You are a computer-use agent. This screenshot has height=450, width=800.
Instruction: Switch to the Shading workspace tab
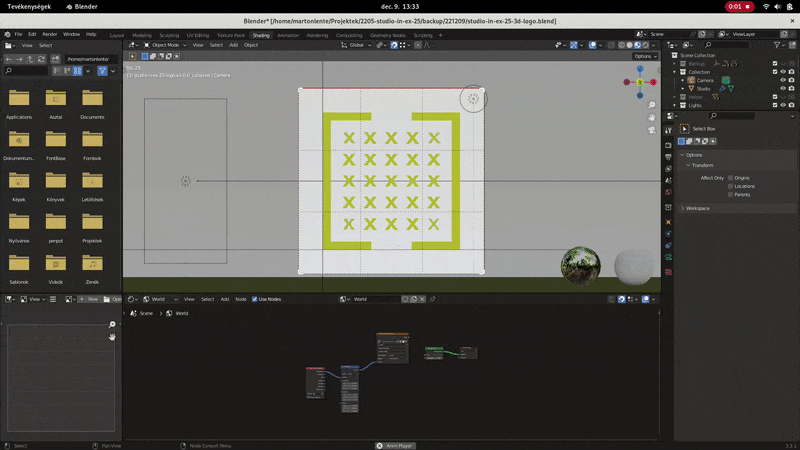pyautogui.click(x=261, y=35)
